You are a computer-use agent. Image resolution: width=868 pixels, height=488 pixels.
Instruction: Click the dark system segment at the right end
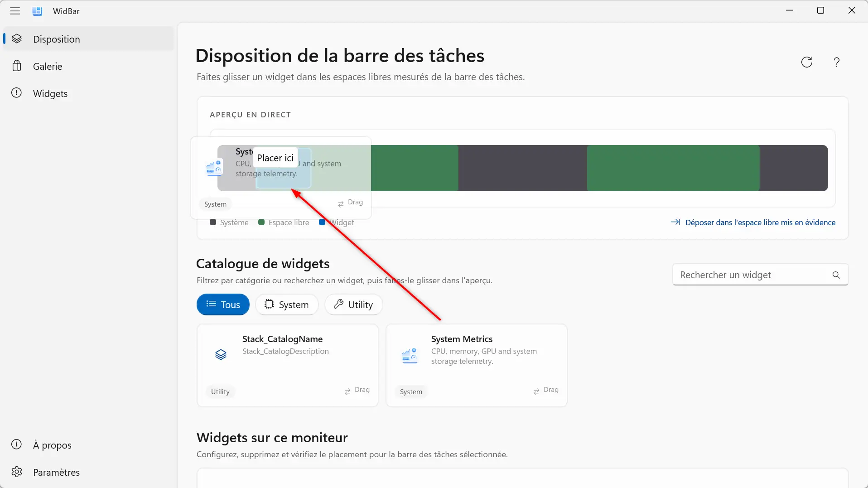pos(794,168)
